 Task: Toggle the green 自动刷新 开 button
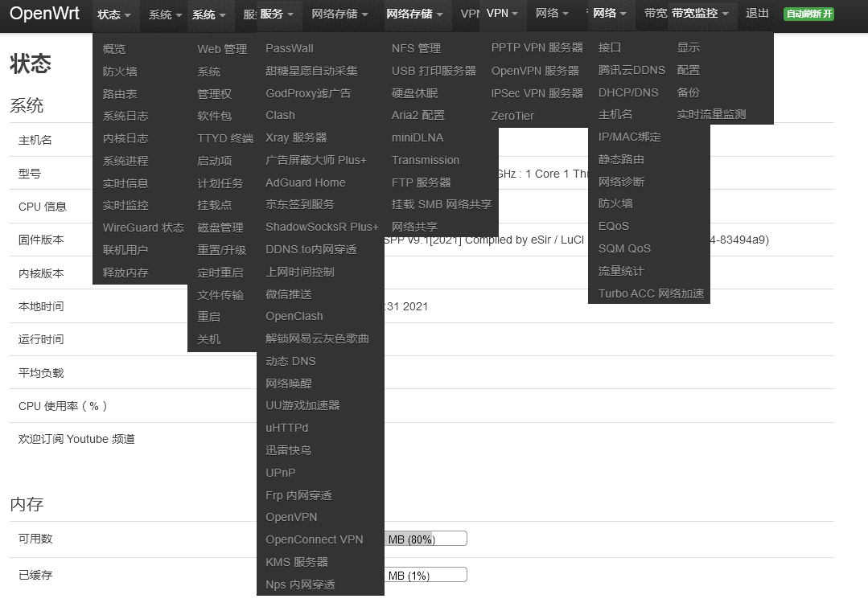808,14
